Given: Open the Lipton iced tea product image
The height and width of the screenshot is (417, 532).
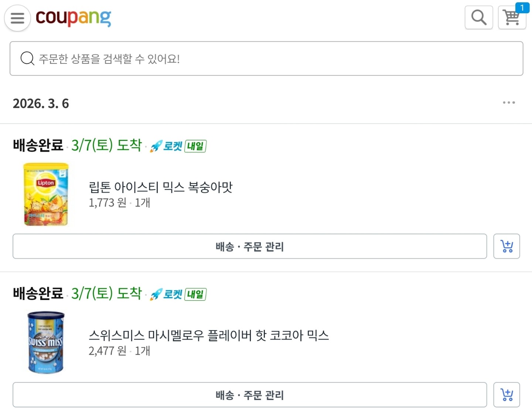Looking at the screenshot, I should coord(46,194).
